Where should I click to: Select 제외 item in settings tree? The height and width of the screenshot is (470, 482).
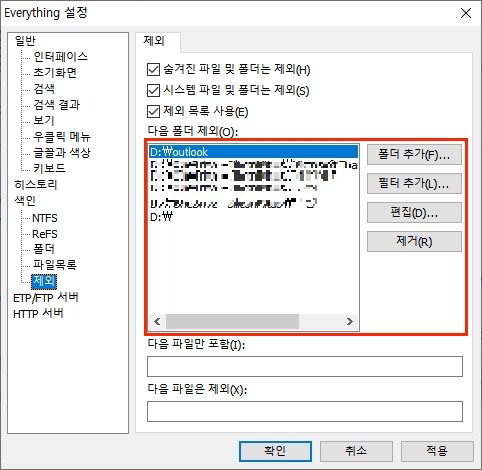coord(44,281)
